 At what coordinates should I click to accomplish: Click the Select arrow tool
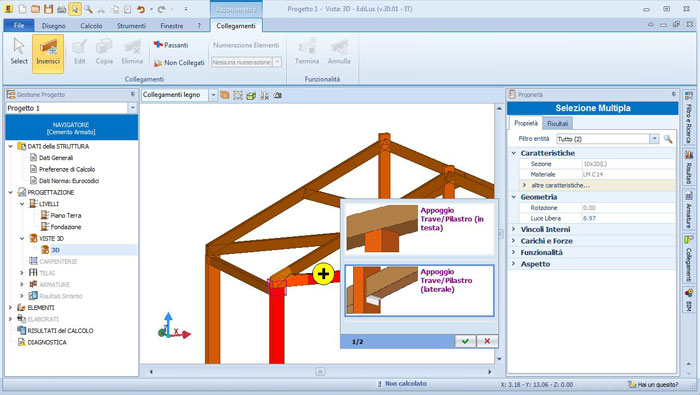19,53
